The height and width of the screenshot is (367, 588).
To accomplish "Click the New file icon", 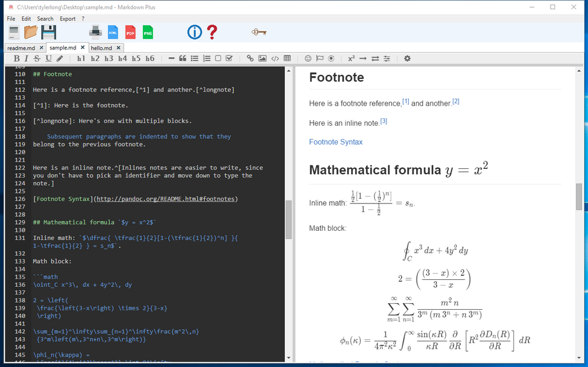I will pos(14,32).
